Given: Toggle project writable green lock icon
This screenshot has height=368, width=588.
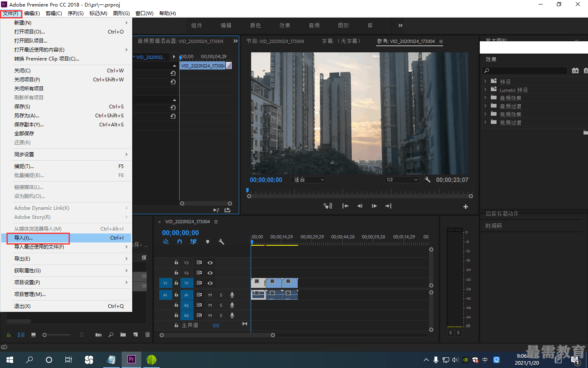Looking at the screenshot, I should [9, 334].
